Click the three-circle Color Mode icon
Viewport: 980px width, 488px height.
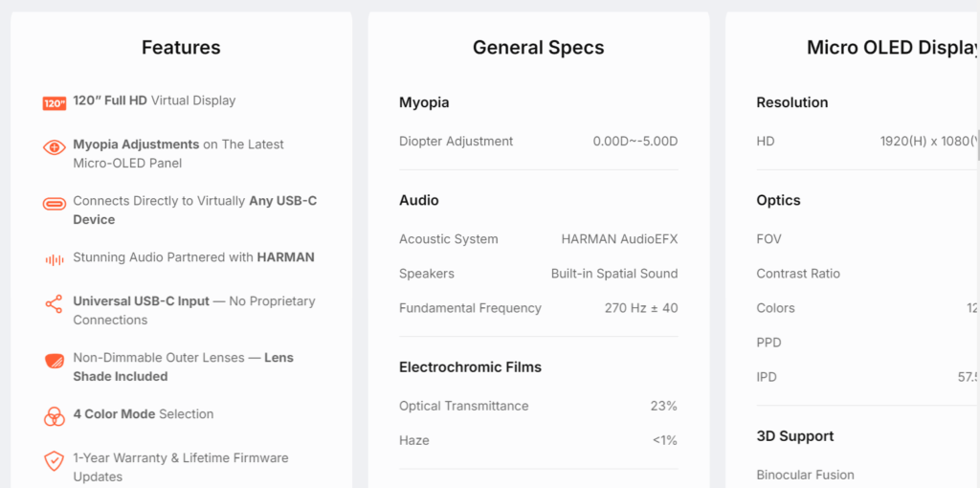click(55, 417)
